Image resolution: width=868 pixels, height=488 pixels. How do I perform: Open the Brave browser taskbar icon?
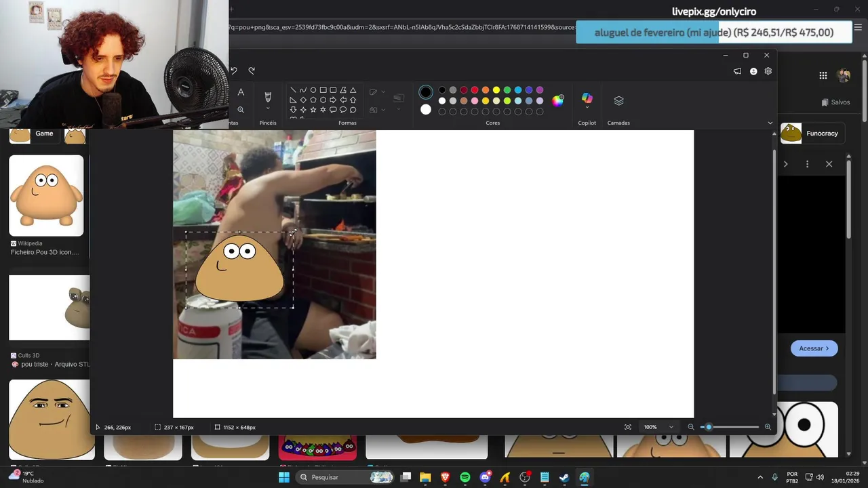tap(445, 477)
